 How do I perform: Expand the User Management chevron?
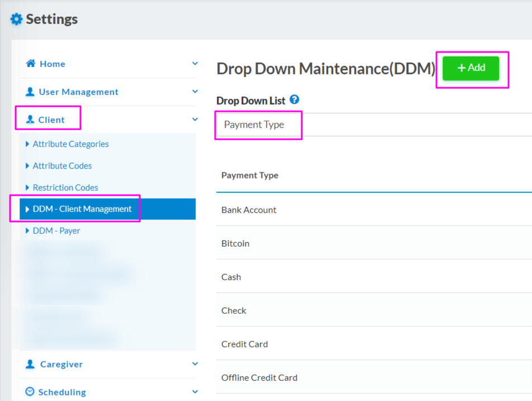195,91
